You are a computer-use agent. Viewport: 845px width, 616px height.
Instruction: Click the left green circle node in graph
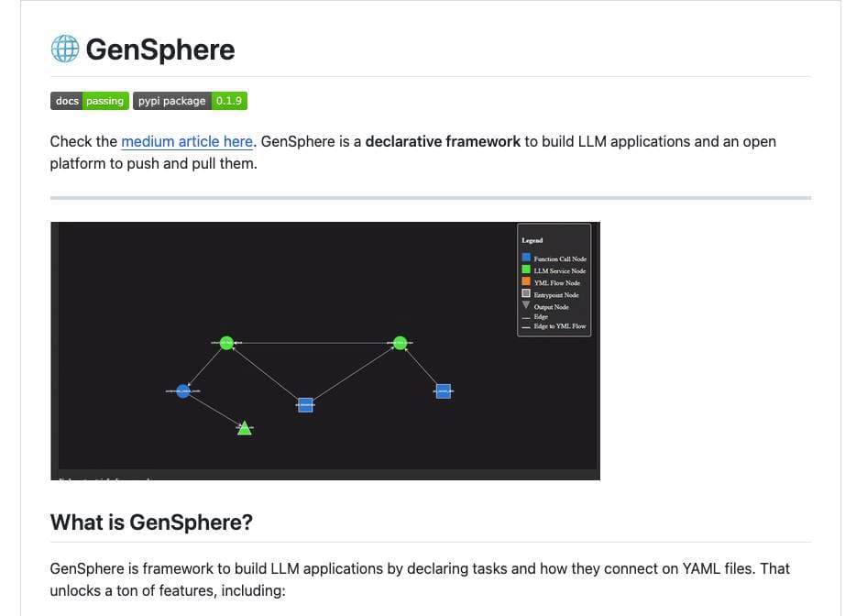227,342
